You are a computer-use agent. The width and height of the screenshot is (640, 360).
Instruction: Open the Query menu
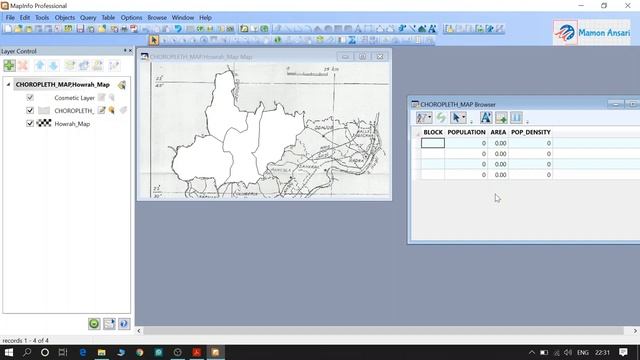[x=88, y=18]
